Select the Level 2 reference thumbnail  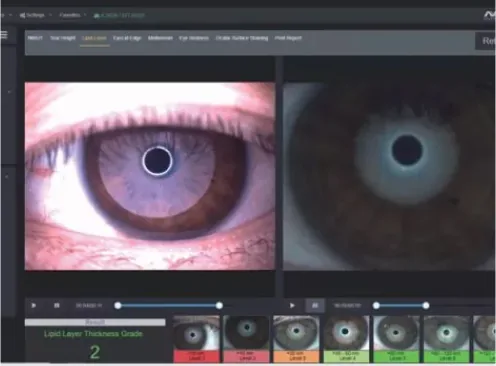(246, 339)
